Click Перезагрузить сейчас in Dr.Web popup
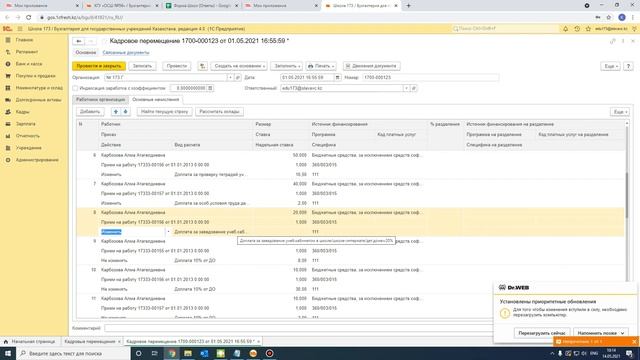Image resolution: width=640 pixels, height=360 pixels. coord(542,333)
